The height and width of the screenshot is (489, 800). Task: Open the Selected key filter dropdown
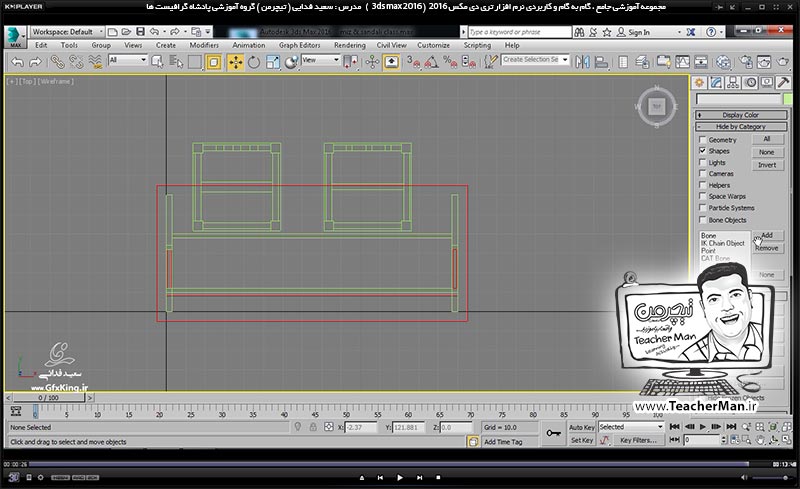(x=631, y=427)
